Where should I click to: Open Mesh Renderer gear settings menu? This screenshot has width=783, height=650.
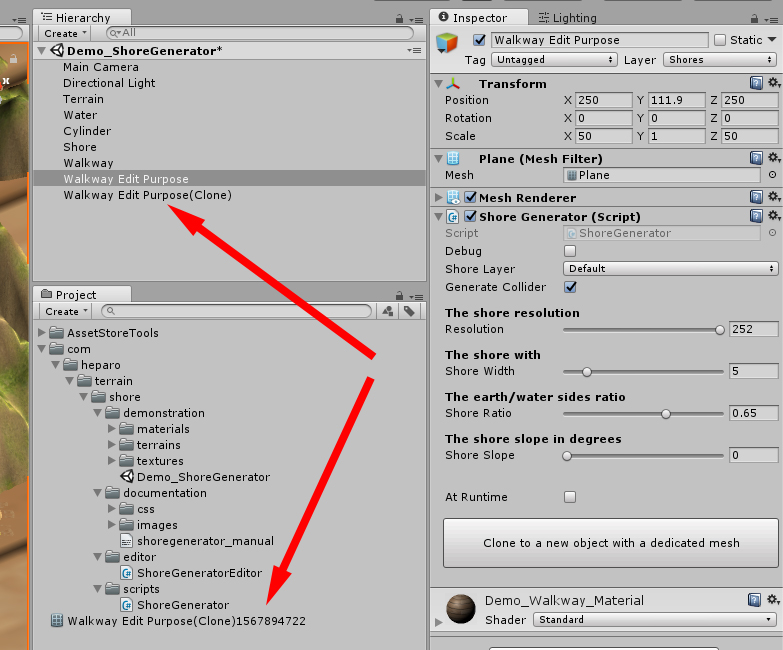coord(774,196)
